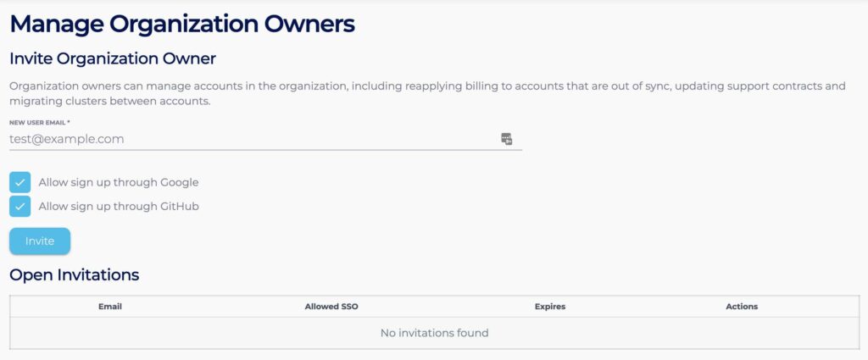The width and height of the screenshot is (868, 360).
Task: Select the Email column header
Action: pos(110,307)
